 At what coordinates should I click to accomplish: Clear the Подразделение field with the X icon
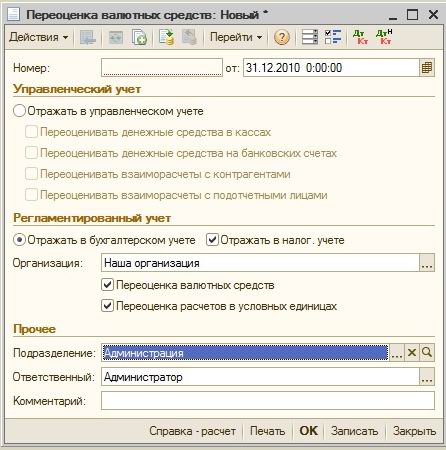tap(412, 352)
